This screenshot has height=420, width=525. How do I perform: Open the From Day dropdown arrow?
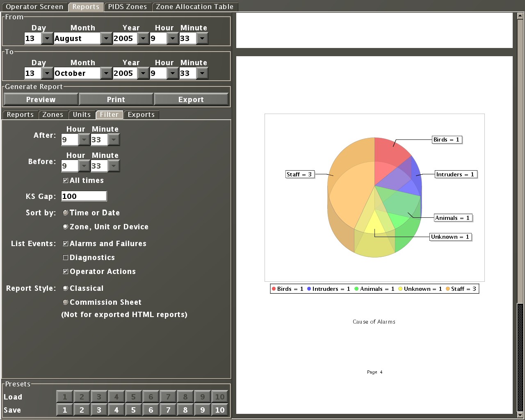tap(48, 39)
